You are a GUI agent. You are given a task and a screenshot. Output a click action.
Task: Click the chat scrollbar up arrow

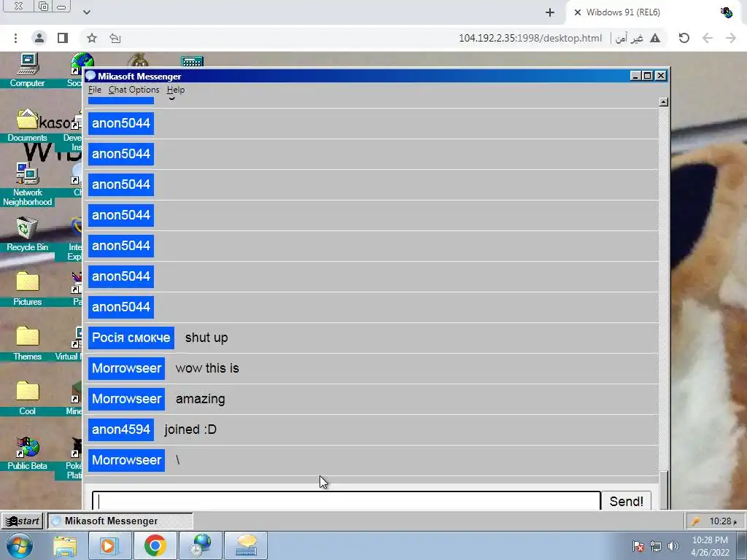click(663, 102)
